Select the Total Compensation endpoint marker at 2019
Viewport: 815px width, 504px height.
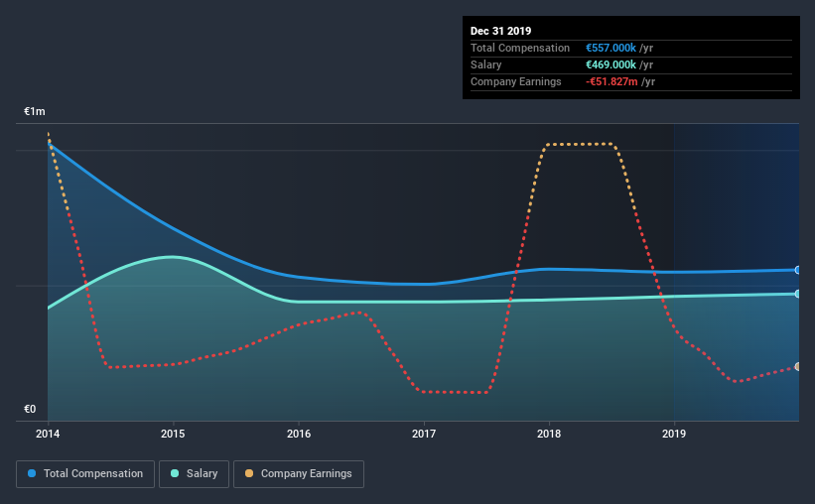click(x=797, y=270)
